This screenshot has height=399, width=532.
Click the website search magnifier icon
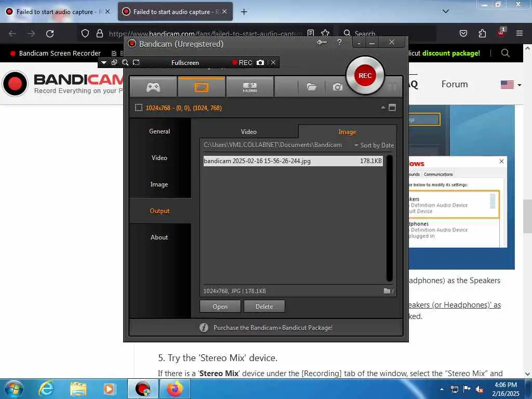tap(506, 53)
